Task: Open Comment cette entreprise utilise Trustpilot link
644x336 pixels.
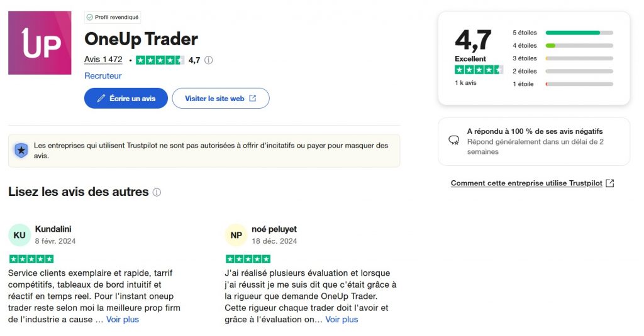Action: click(531, 183)
